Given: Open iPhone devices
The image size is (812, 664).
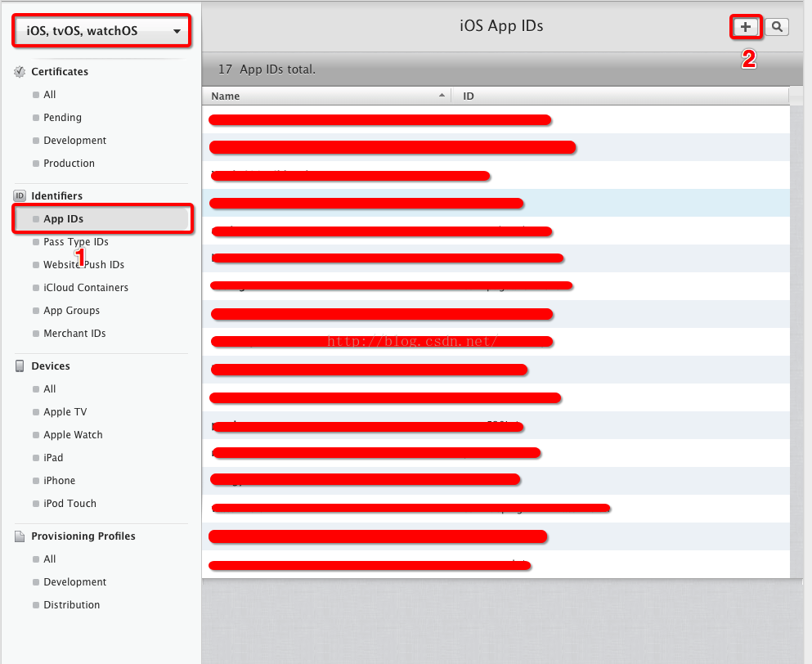Looking at the screenshot, I should (x=59, y=480).
